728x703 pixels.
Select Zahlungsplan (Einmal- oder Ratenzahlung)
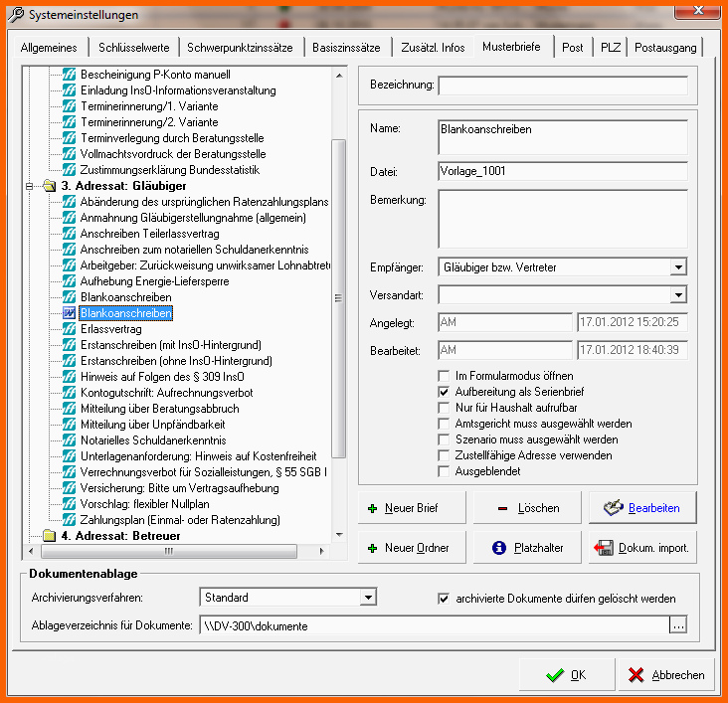point(180,520)
